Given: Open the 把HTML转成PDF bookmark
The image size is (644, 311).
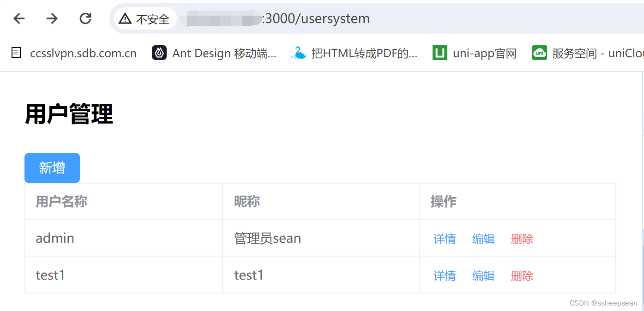Looking at the screenshot, I should coord(355,53).
